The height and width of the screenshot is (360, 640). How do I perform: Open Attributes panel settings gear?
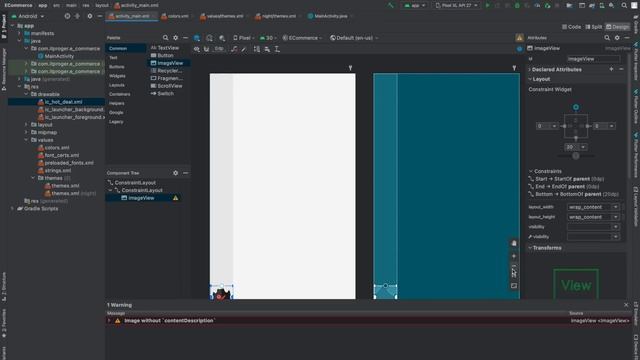[617, 38]
